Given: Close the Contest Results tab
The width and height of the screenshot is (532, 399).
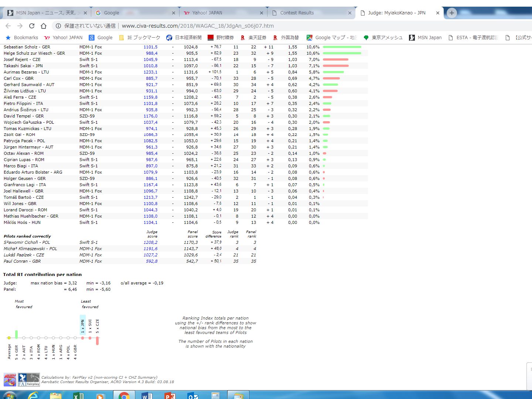Looking at the screenshot, I should click(x=350, y=13).
